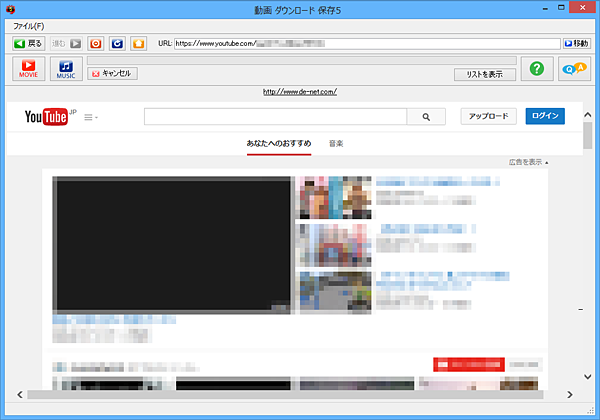Image resolution: width=600 pixels, height=420 pixels.
Task: Click into the YouTube search box
Action: (275, 117)
